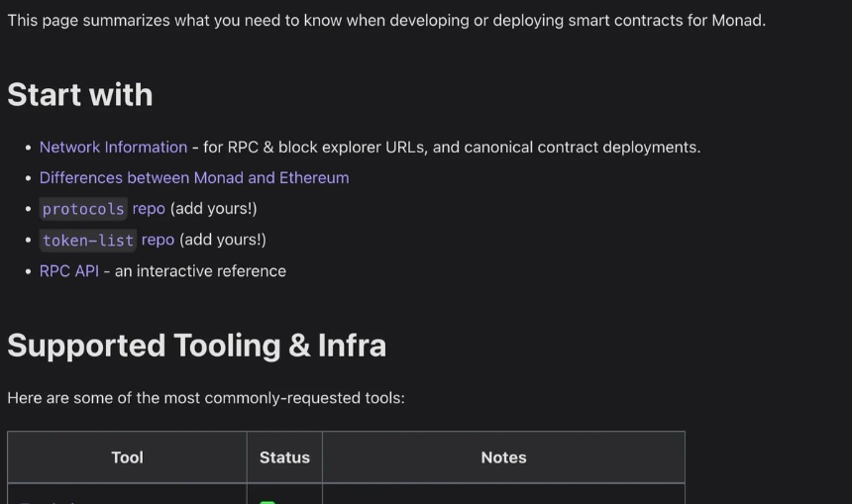The width and height of the screenshot is (852, 504).
Task: Open the RPC API reference link
Action: tap(69, 271)
